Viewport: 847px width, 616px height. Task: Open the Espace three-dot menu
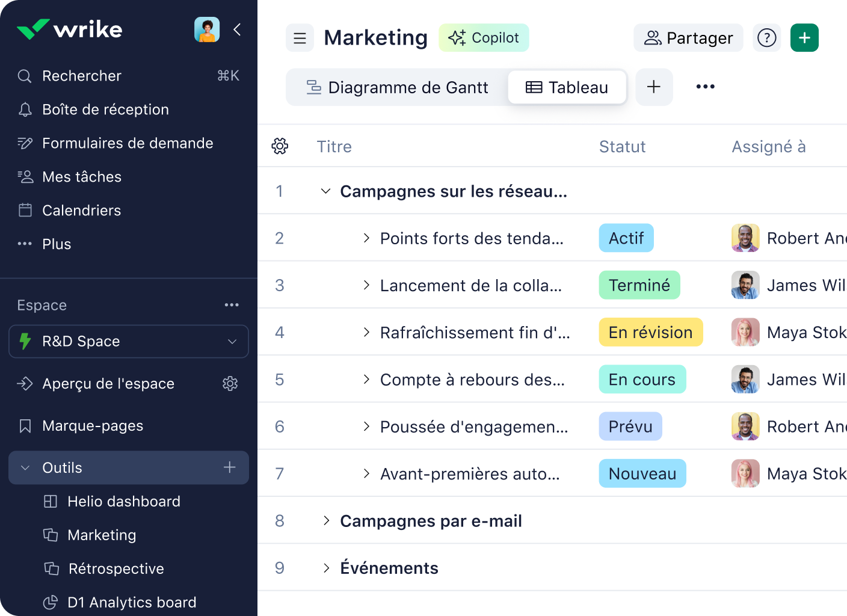tap(232, 305)
